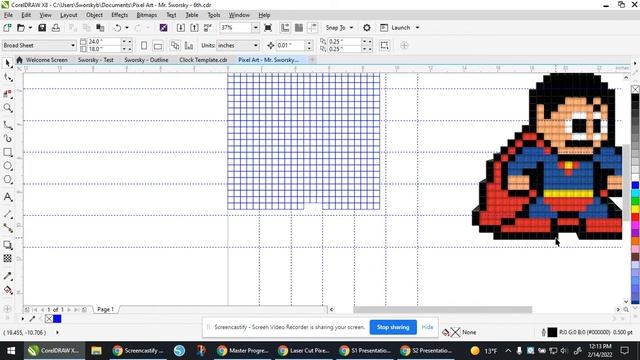Switch to the Welcome Screen tab

(x=47, y=60)
